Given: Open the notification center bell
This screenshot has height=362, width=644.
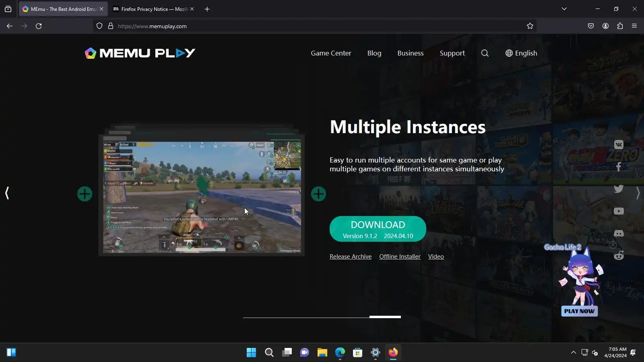Looking at the screenshot, I should coord(633,353).
